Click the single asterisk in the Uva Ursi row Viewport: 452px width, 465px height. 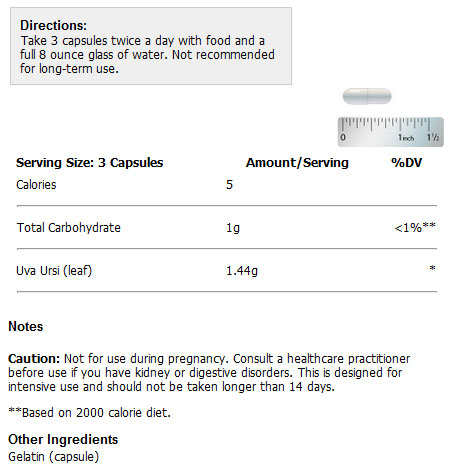coord(432,268)
